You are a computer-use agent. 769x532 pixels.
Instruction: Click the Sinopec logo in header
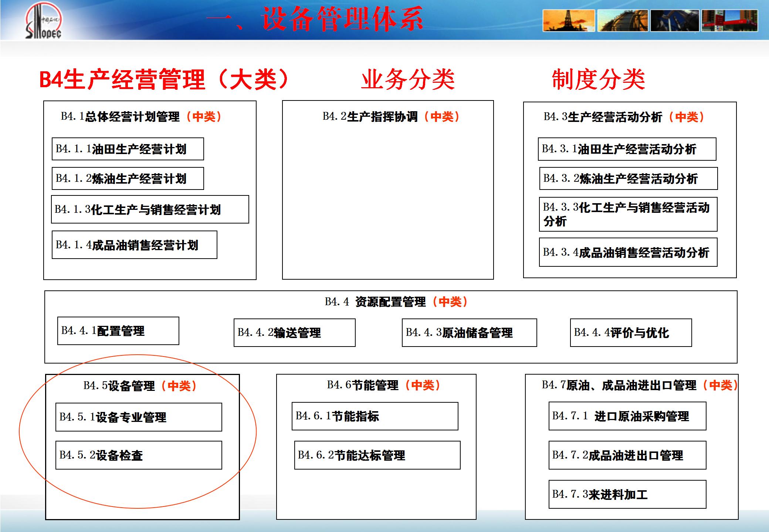point(44,21)
